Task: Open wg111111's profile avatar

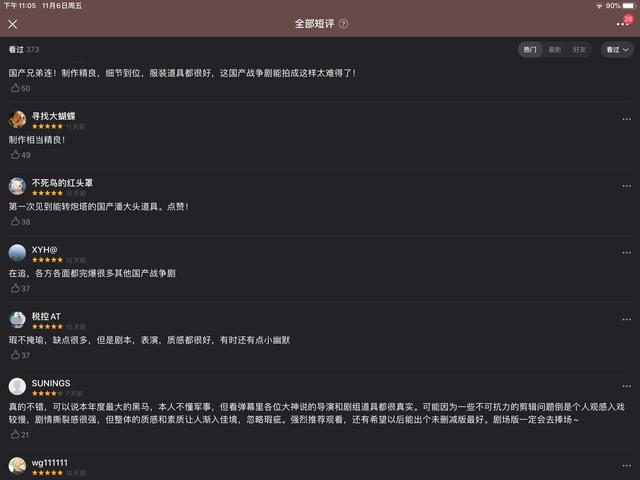Action: tap(17, 466)
